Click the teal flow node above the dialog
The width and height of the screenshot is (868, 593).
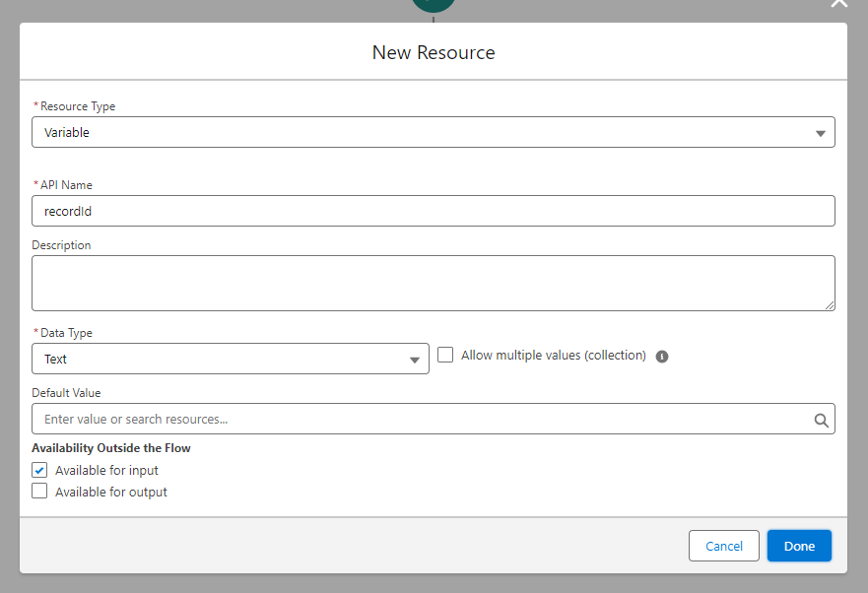434,4
